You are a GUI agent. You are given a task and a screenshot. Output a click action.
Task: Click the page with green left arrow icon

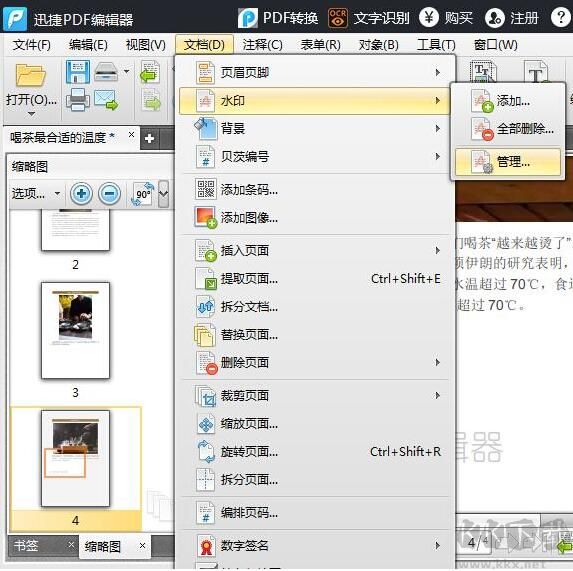tap(150, 72)
